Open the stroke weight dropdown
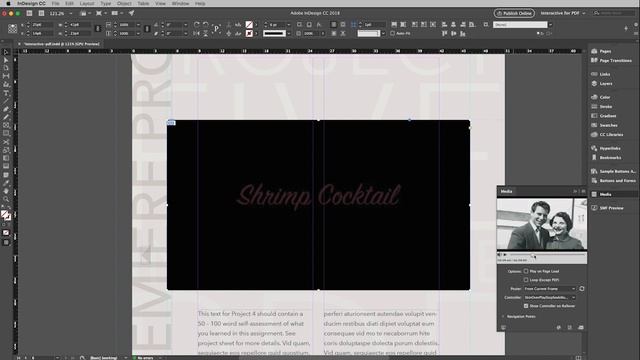This screenshot has height=360, width=640. pos(289,25)
